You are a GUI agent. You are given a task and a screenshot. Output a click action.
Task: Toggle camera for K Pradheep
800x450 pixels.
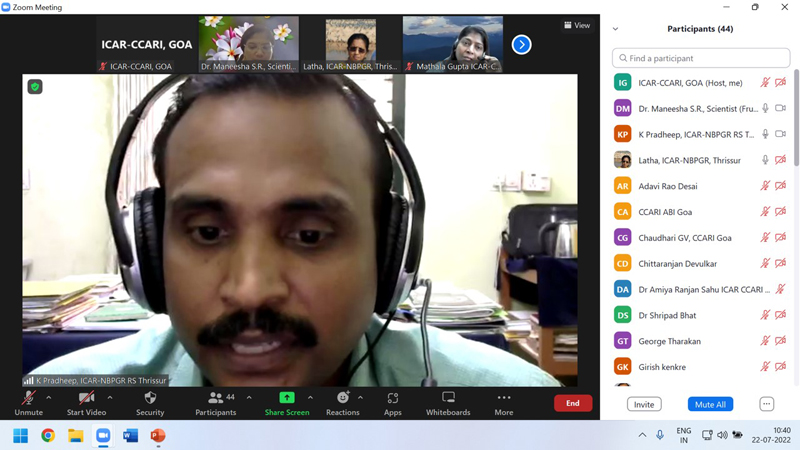[x=780, y=134]
